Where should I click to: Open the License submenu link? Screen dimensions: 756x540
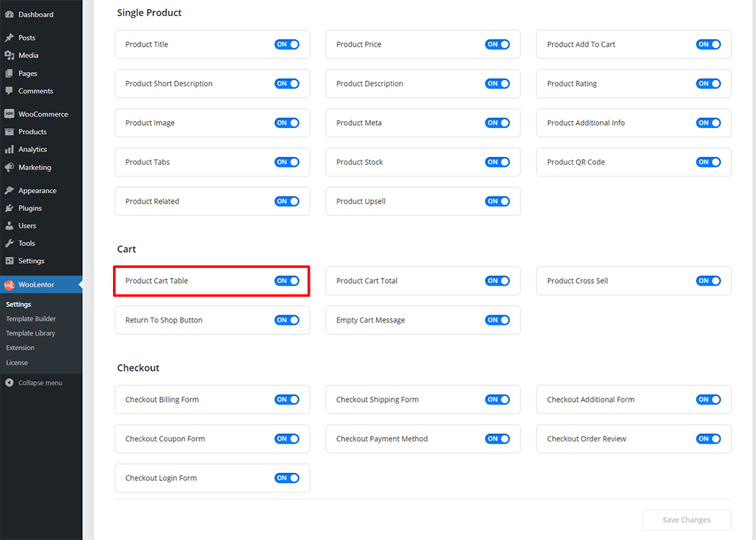(17, 363)
